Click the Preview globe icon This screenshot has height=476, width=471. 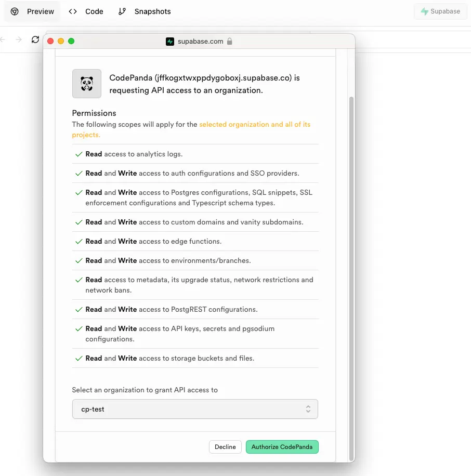pos(14,11)
